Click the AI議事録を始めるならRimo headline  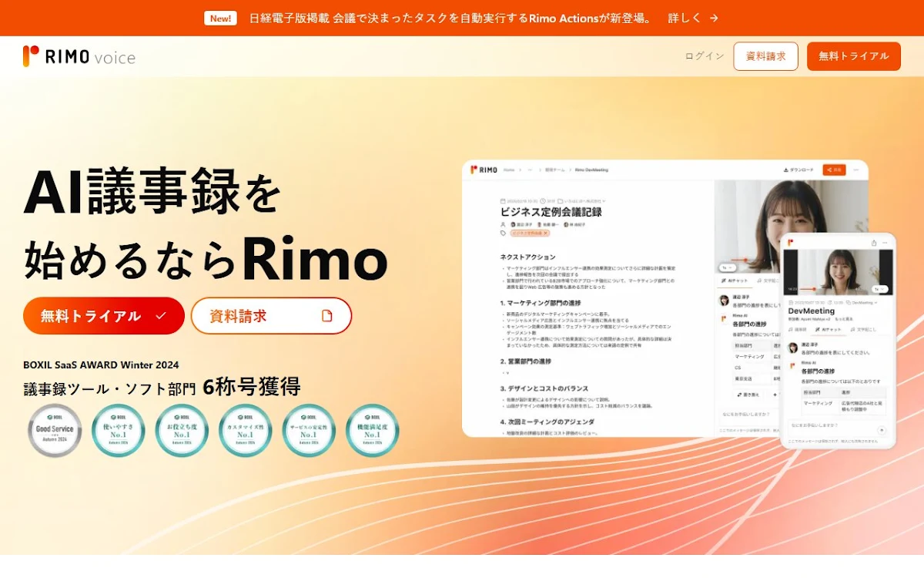(x=206, y=225)
